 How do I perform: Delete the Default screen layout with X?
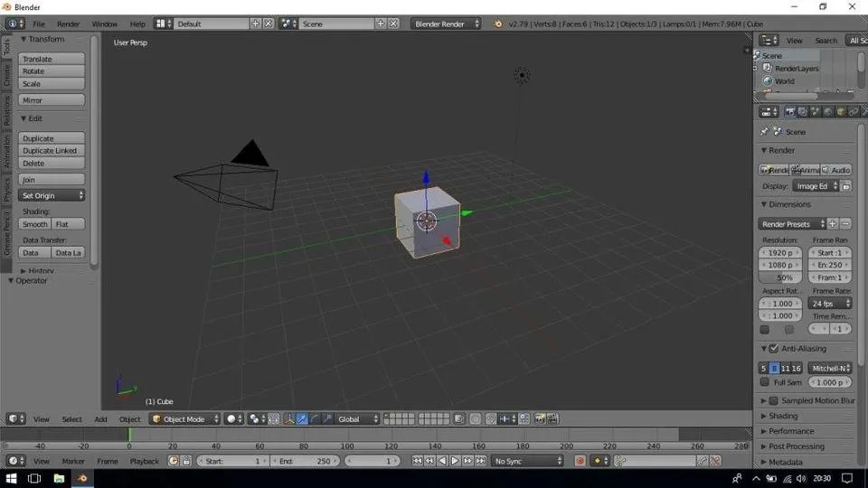[268, 23]
